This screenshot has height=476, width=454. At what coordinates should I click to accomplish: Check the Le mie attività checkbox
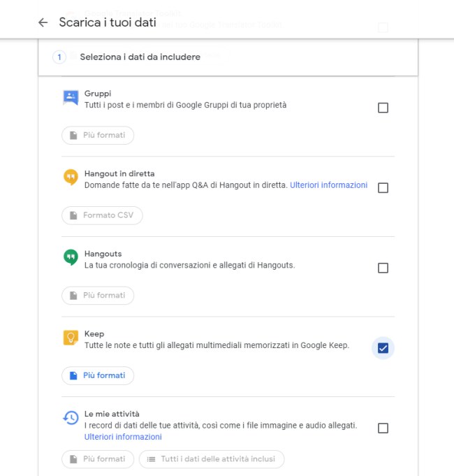(x=383, y=428)
